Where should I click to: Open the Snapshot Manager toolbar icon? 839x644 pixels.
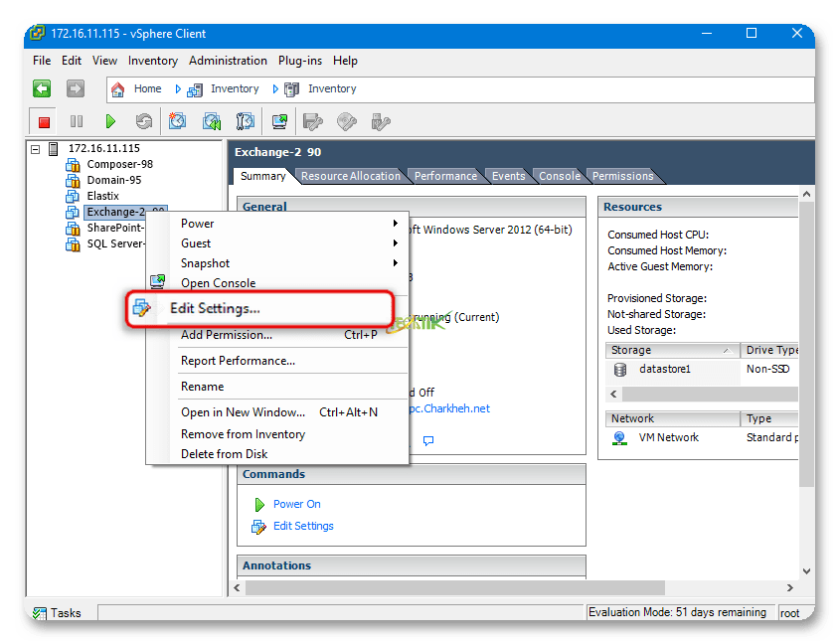pos(246,121)
